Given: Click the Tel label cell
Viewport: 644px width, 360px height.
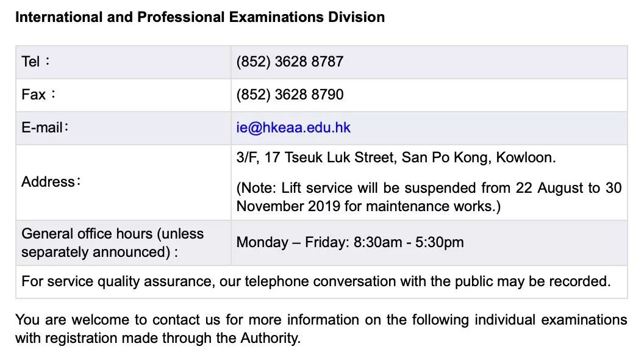Looking at the screenshot, I should [123, 62].
